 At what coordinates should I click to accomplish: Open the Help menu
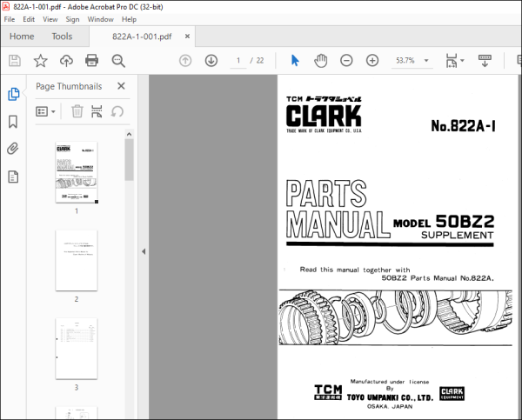pos(129,19)
